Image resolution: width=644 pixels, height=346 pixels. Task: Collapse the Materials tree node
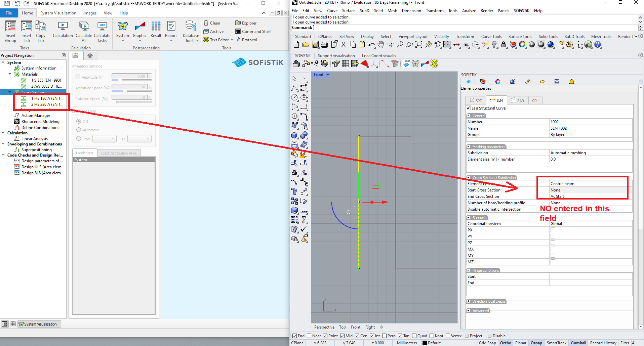point(10,74)
